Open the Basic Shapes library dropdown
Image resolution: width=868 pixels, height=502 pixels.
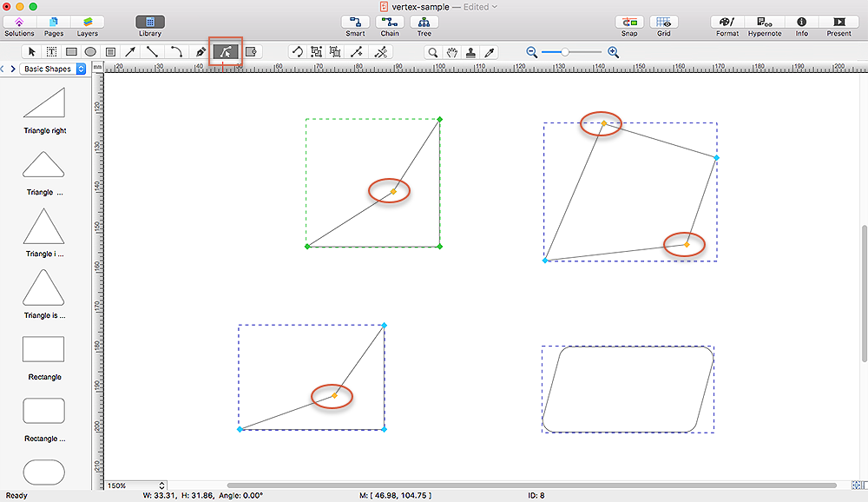coord(54,69)
